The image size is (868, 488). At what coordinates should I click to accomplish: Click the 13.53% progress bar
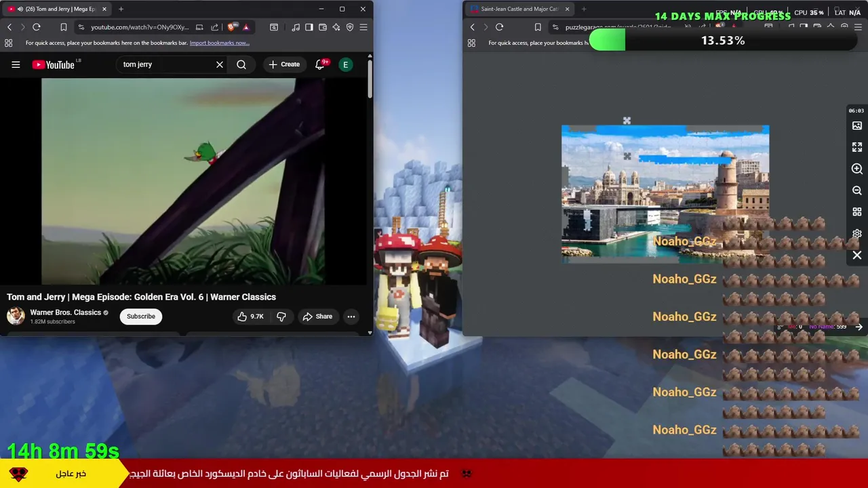pos(723,41)
